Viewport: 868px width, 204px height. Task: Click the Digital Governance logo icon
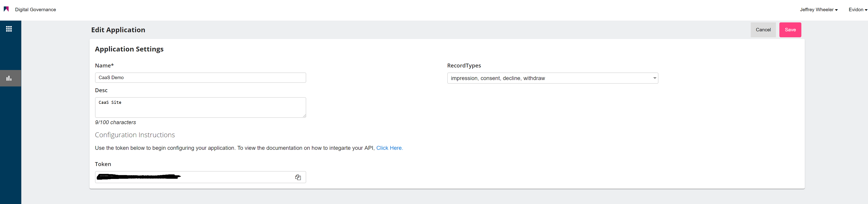coord(6,9)
